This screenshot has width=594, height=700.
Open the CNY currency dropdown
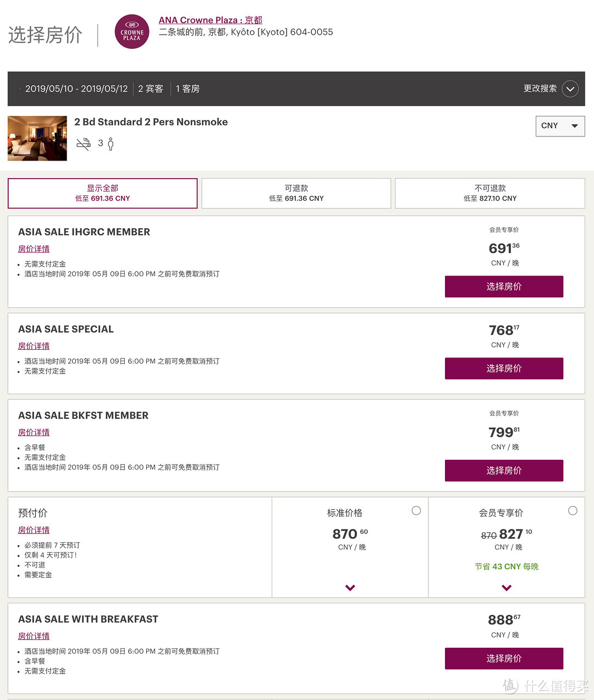coord(560,126)
